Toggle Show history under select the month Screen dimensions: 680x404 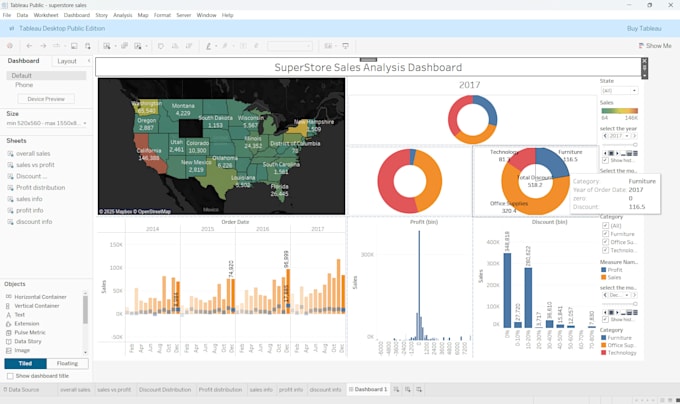pyautogui.click(x=605, y=319)
